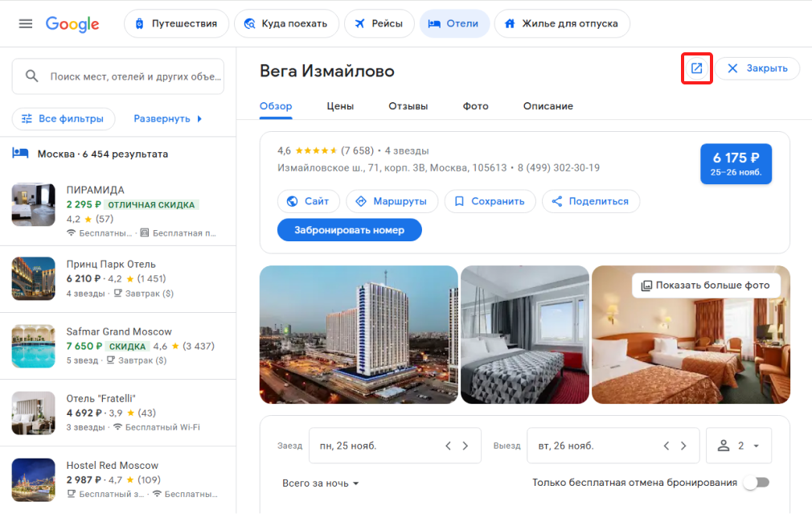Click the (7 658) reviews count
Viewport: 812px width, 514px height.
point(357,150)
